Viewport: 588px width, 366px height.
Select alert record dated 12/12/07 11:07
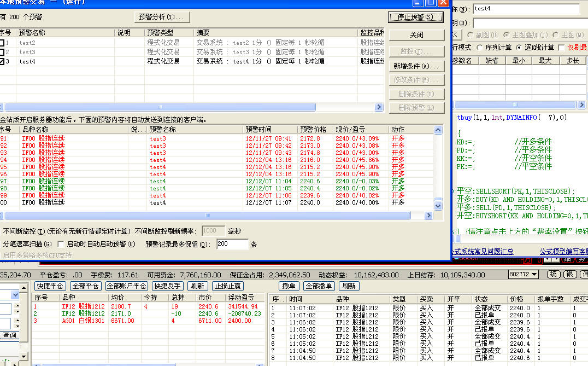click(216, 203)
